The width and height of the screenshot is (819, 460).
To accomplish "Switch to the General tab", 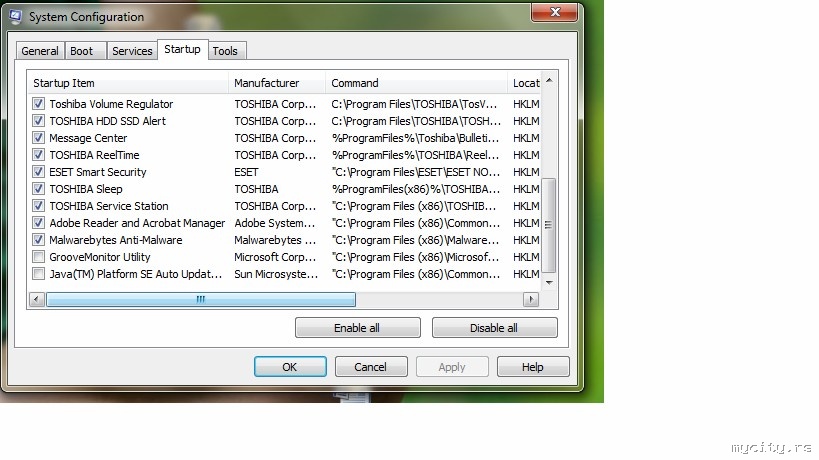I will (x=40, y=51).
